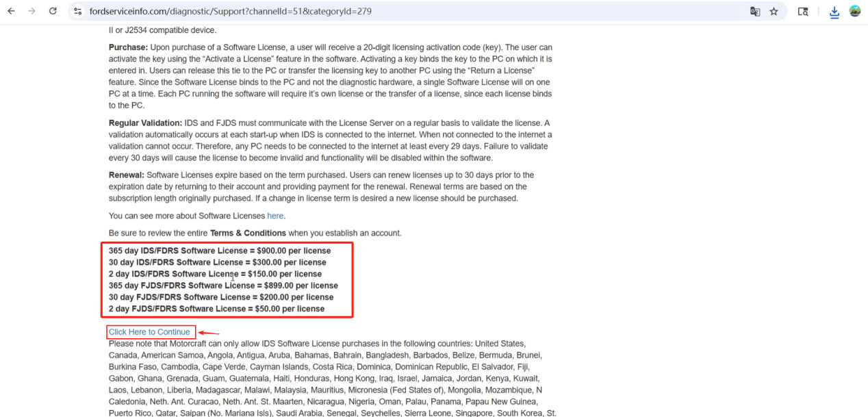Click the "Click Here to Continue" link
The width and height of the screenshot is (868, 417).
pos(149,332)
